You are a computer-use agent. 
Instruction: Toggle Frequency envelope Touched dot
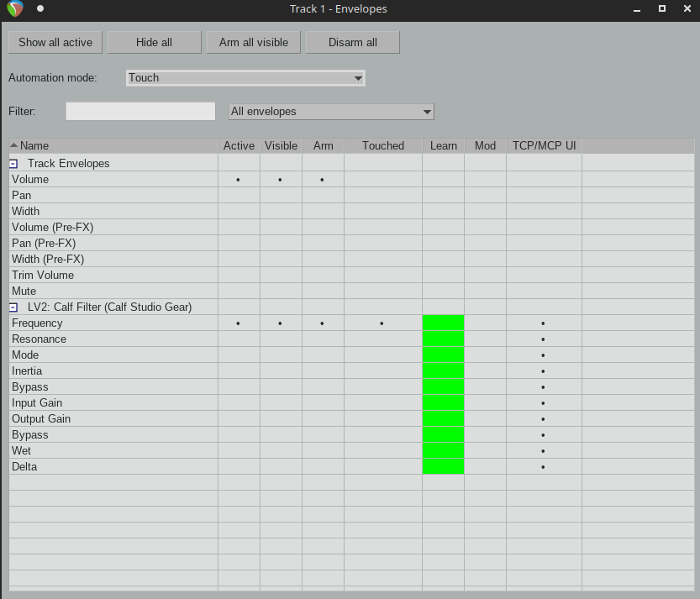point(382,323)
